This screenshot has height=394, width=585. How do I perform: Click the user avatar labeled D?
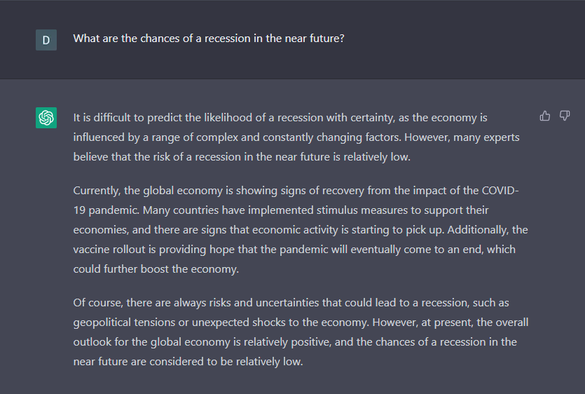click(x=46, y=40)
